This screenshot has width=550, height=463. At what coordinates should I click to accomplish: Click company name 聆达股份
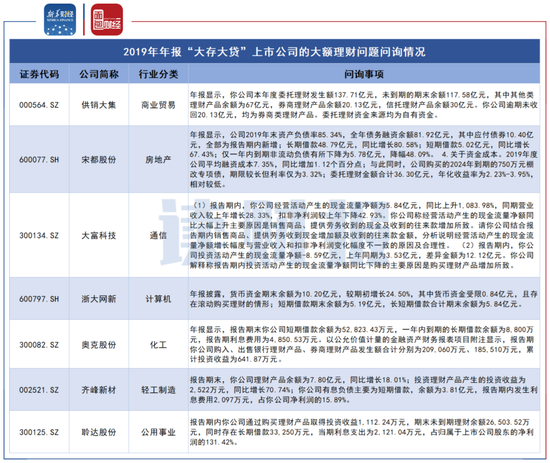click(x=99, y=432)
